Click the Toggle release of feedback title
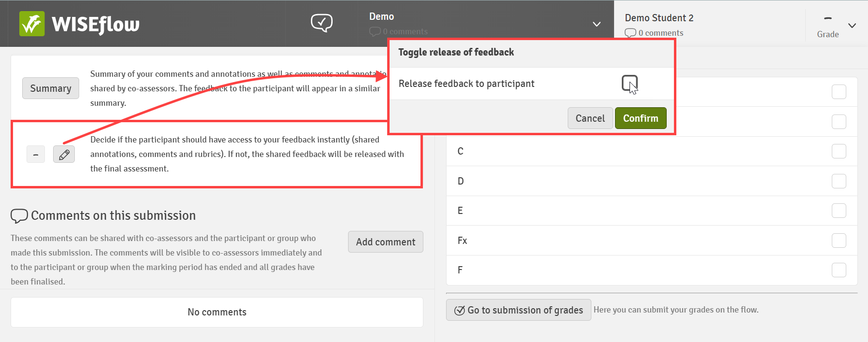This screenshot has width=868, height=342. coord(456,52)
